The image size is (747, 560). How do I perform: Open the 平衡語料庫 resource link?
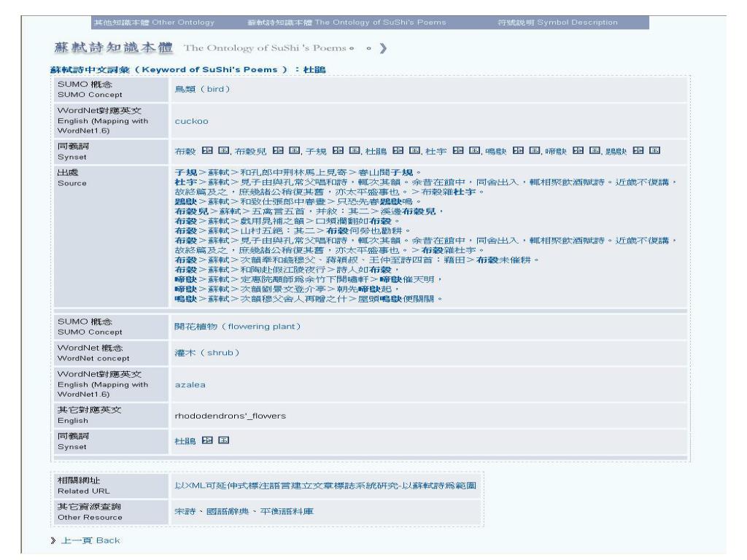coord(287,511)
